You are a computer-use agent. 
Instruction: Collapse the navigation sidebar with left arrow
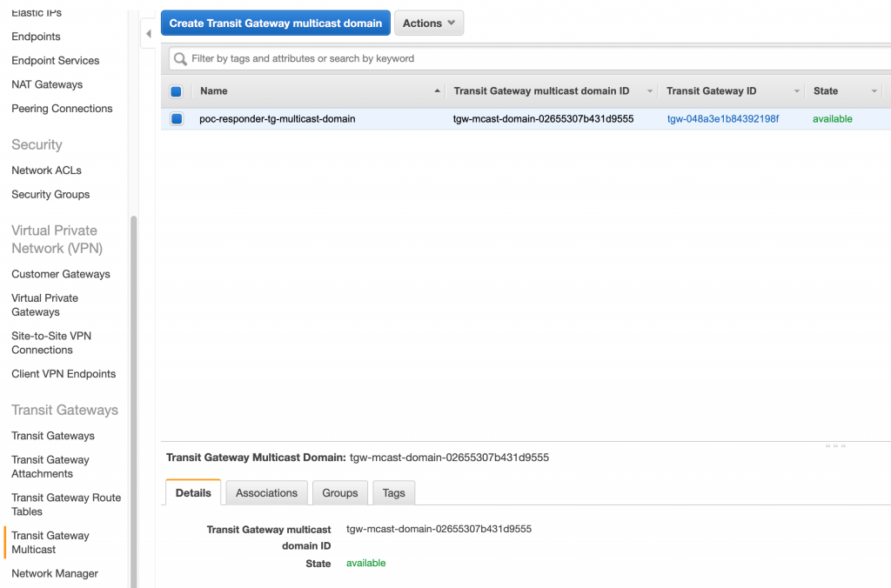[x=149, y=32]
